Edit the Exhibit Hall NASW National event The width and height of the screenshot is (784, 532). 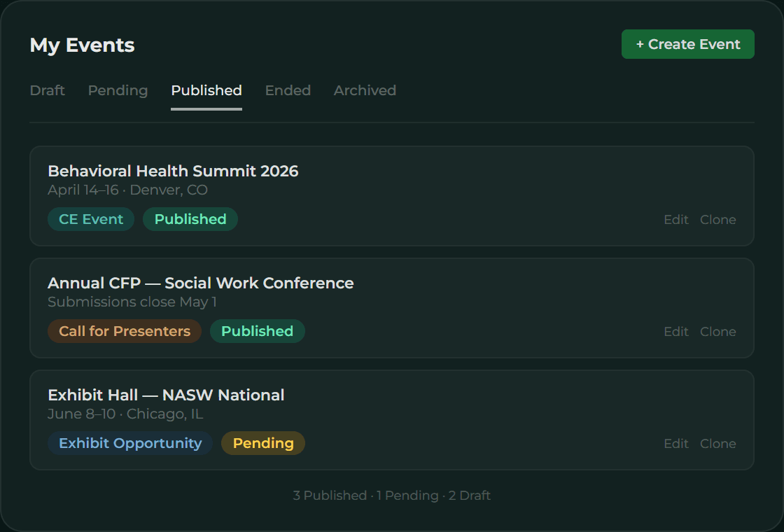(675, 443)
